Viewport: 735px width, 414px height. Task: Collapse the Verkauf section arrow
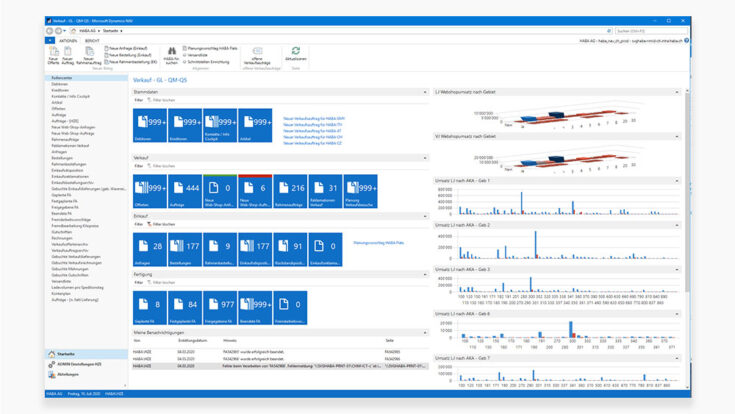(427, 158)
